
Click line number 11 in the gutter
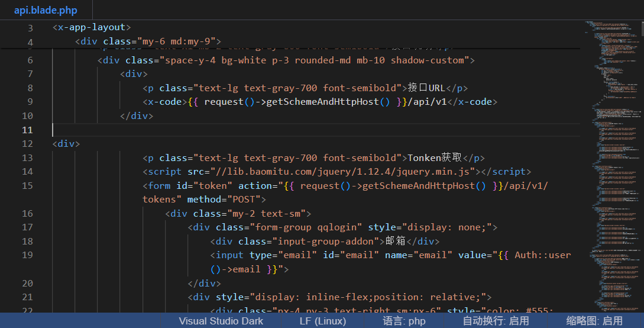(x=27, y=130)
